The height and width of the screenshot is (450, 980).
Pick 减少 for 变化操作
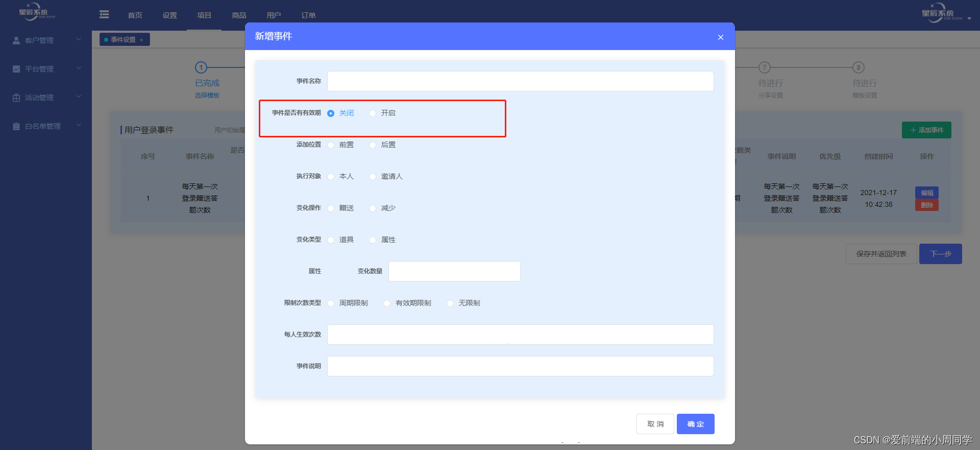[x=373, y=208]
